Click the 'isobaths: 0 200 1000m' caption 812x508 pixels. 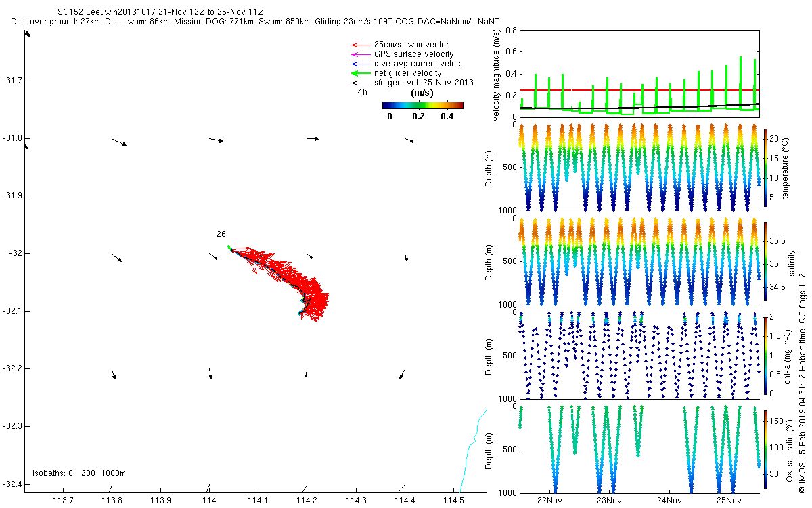79,473
